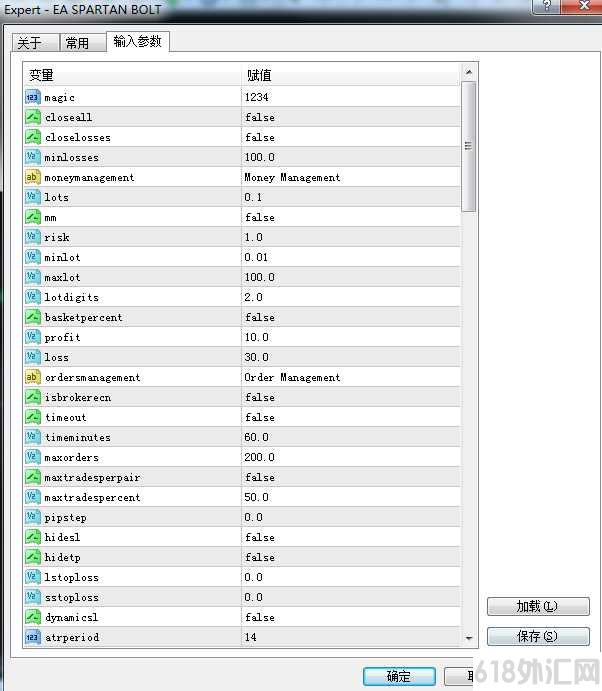Select the basketpercent value false

[x=260, y=317]
